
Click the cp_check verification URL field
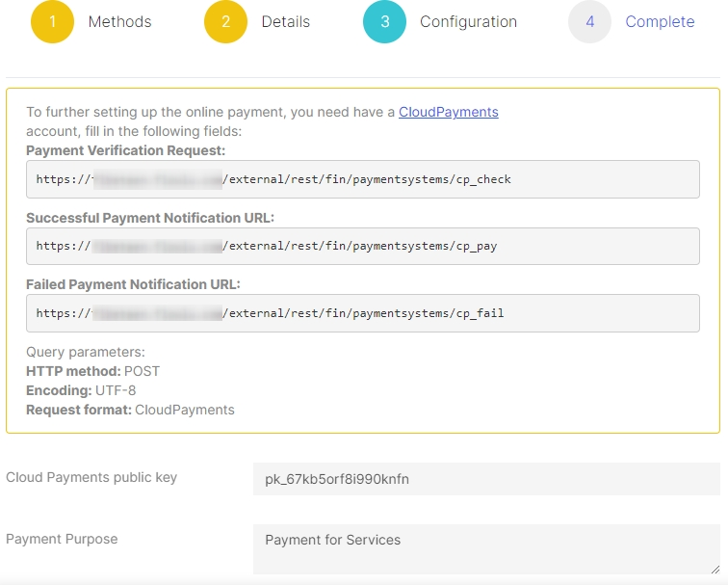pyautogui.click(x=362, y=179)
